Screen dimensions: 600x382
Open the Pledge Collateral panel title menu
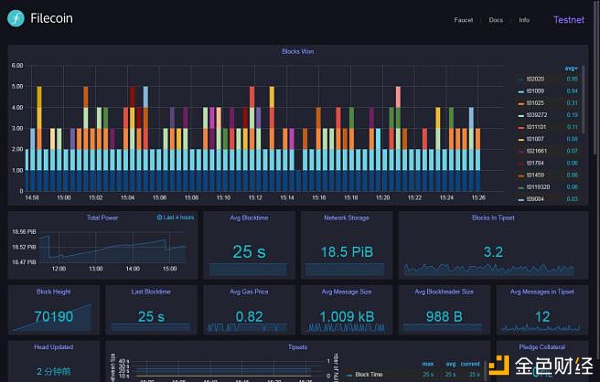tap(542, 347)
